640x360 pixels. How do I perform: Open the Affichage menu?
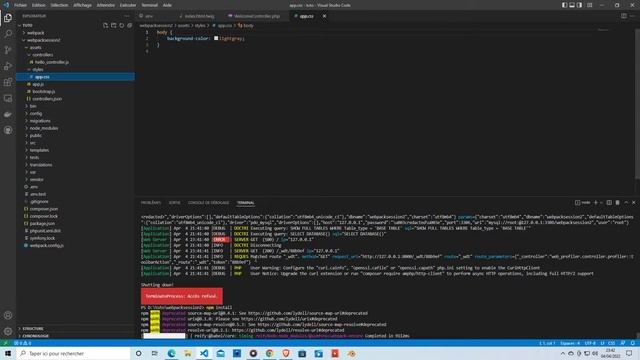[82, 5]
